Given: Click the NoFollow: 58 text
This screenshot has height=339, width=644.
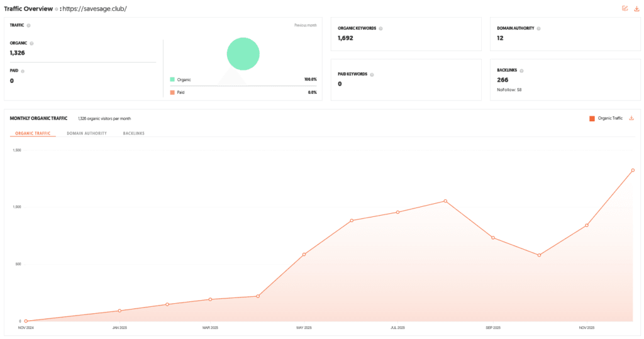Looking at the screenshot, I should [509, 90].
